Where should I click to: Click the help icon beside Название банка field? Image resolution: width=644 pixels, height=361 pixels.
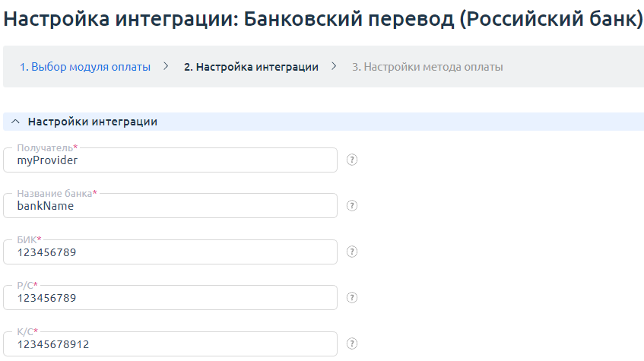tap(352, 205)
